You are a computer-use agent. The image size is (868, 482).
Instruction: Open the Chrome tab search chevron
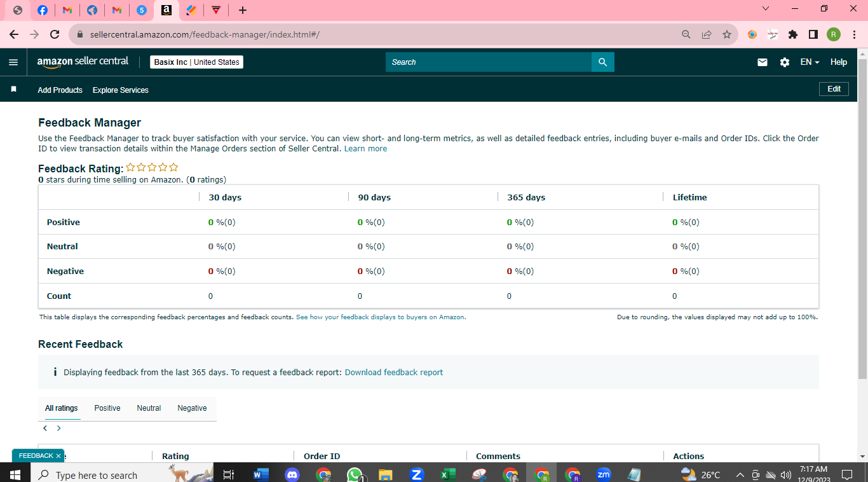[766, 9]
